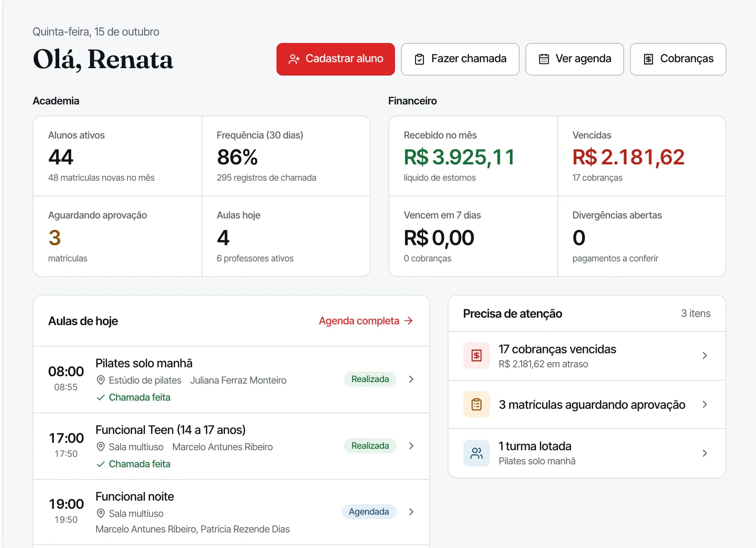Click the Aguardando aprovação value 3
Screen dimensions: 756x548
(x=54, y=238)
